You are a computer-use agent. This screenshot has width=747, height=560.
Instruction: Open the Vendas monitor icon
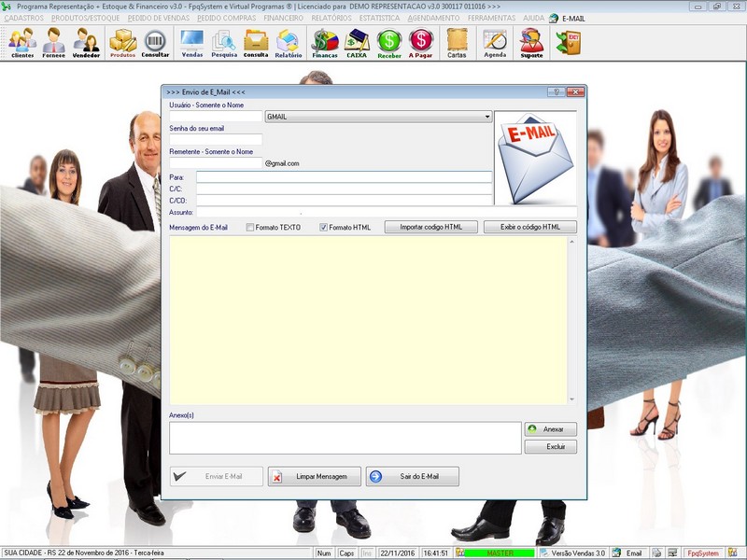point(192,43)
